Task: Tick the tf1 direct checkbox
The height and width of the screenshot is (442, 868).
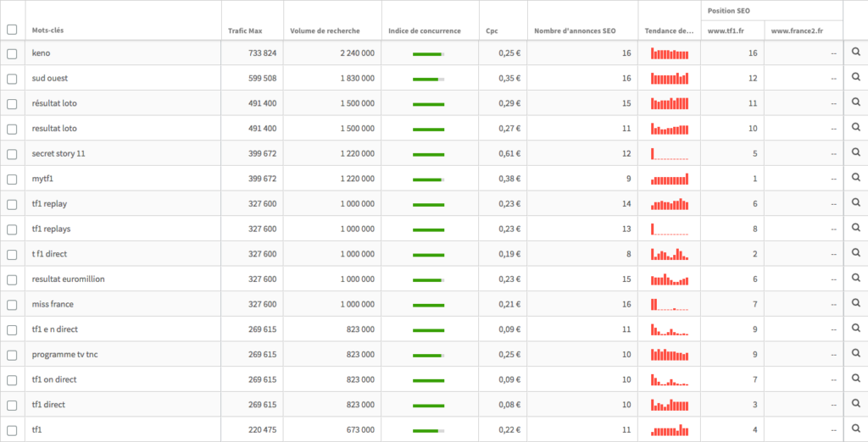Action: [12, 406]
